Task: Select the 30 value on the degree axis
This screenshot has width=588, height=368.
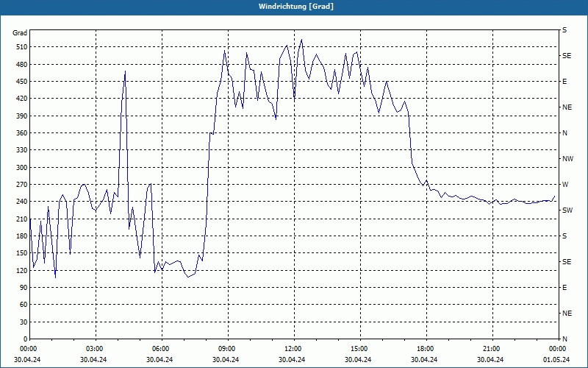Action: coord(24,322)
